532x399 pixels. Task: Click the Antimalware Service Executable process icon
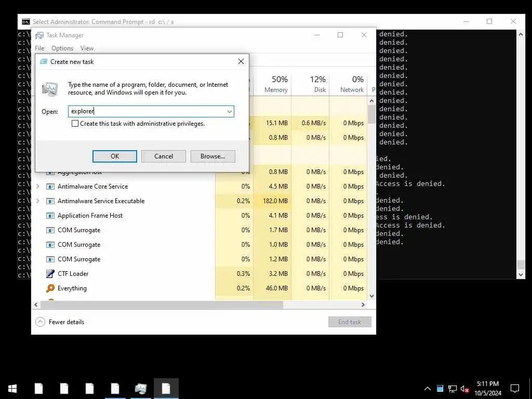[50, 201]
